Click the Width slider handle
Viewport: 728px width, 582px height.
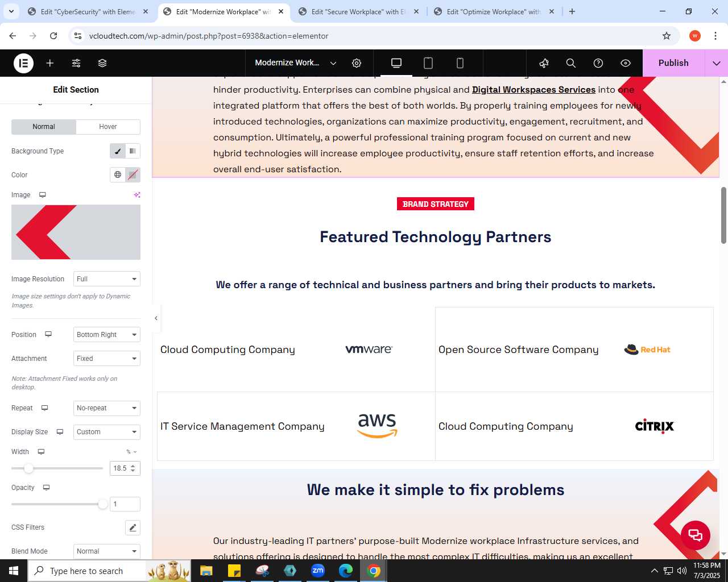[x=28, y=468]
